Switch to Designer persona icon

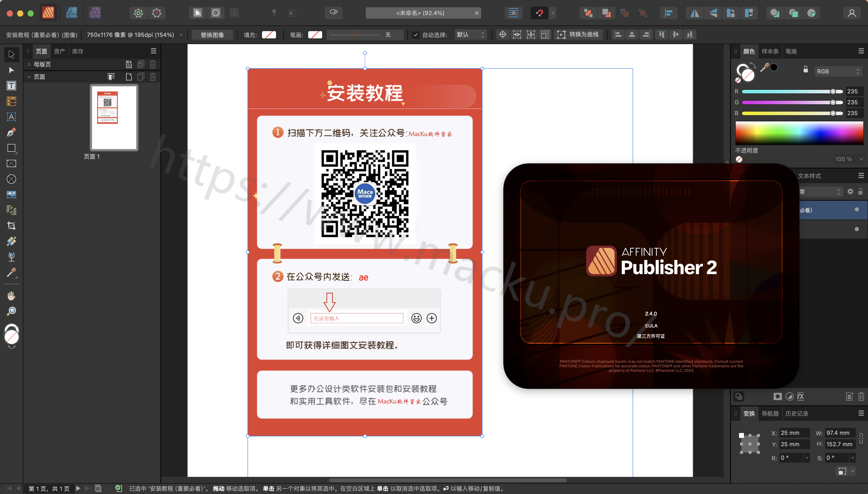(x=71, y=13)
